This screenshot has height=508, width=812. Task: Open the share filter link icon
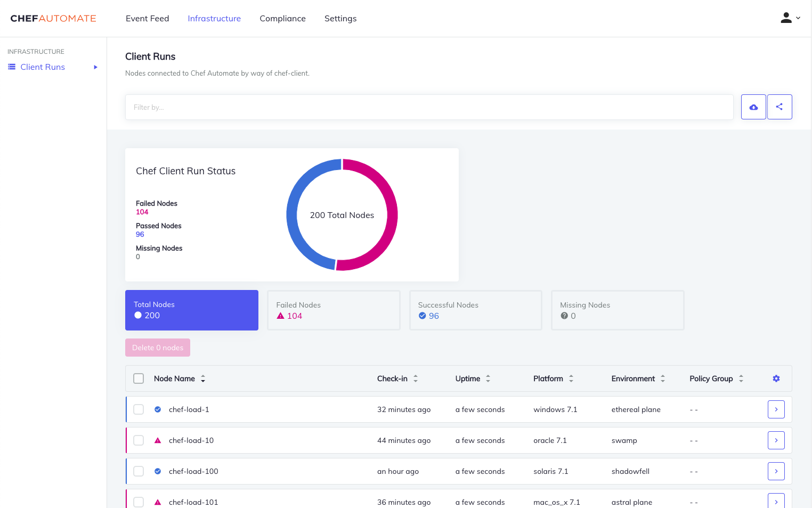[x=779, y=107]
